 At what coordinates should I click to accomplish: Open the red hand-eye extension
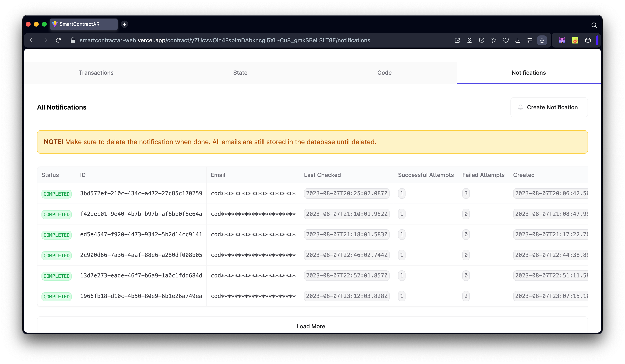pos(575,40)
